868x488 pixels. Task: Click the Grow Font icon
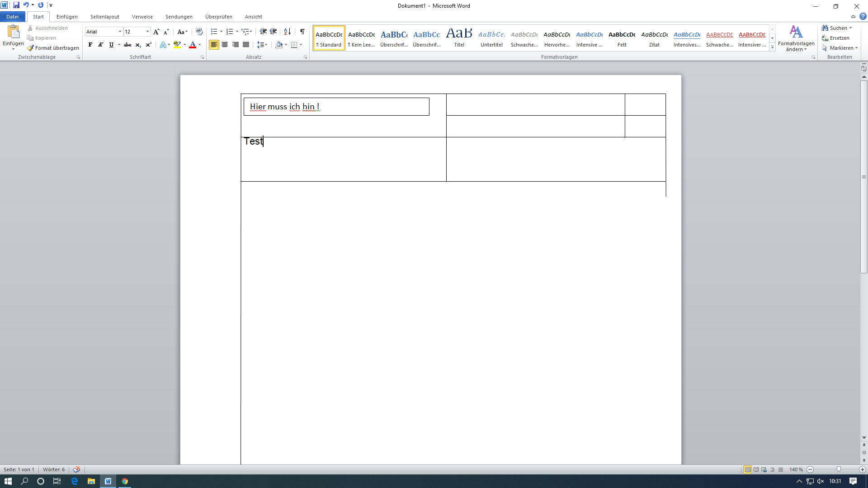point(156,32)
